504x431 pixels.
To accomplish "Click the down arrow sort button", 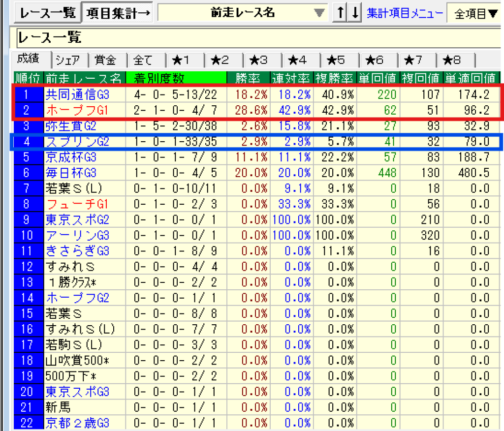I will (354, 13).
